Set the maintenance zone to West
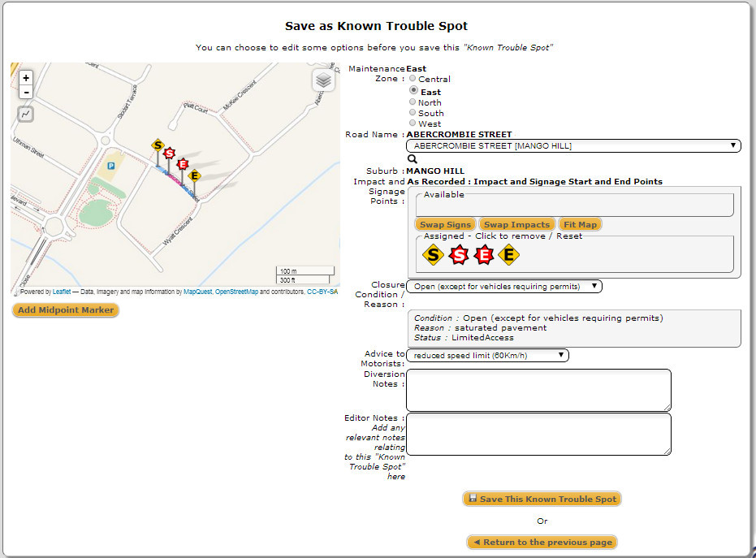This screenshot has width=756, height=558. [413, 123]
